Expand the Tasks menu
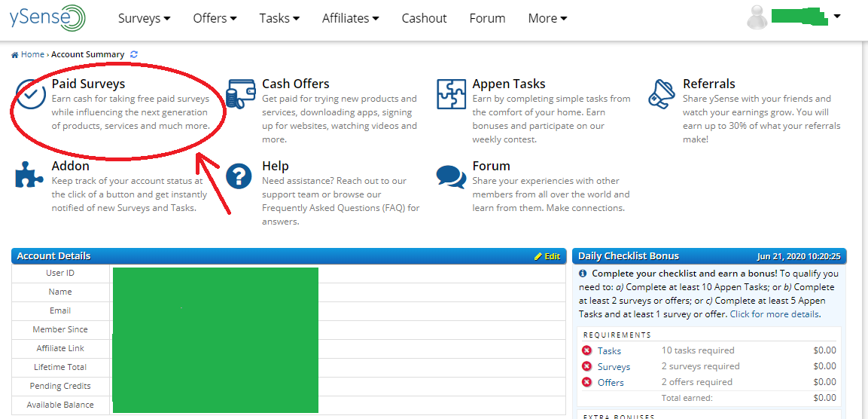Viewport: 868px width, 419px height. (x=279, y=18)
